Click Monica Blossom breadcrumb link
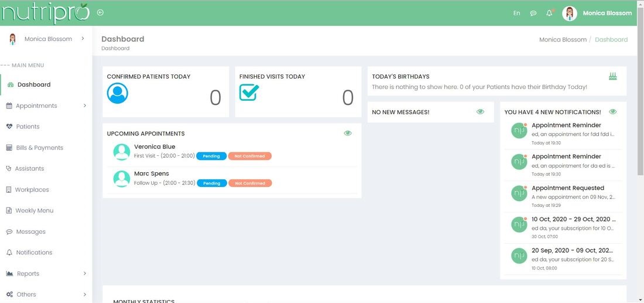 pyautogui.click(x=563, y=40)
